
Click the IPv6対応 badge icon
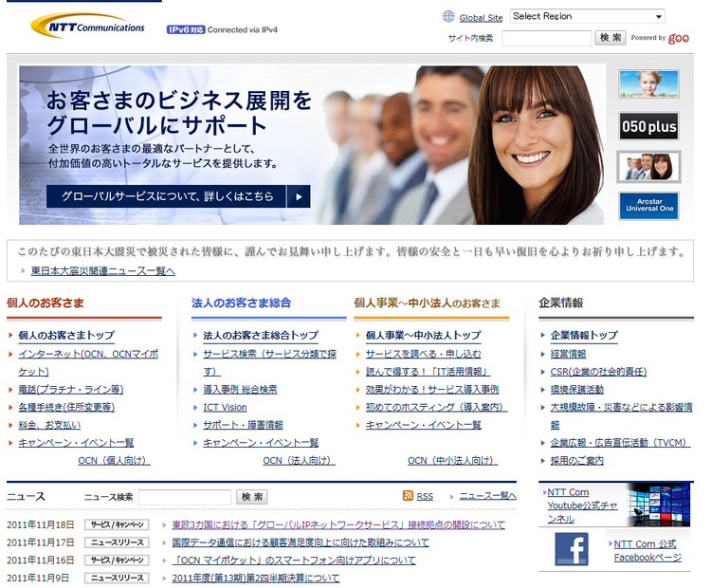click(x=186, y=30)
